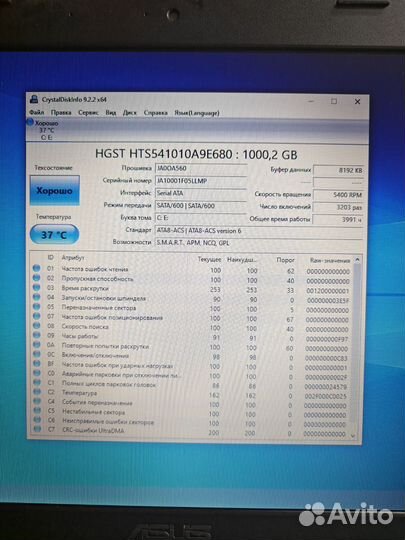
Task: Click the status icon for attribute 07
Action: (37, 316)
